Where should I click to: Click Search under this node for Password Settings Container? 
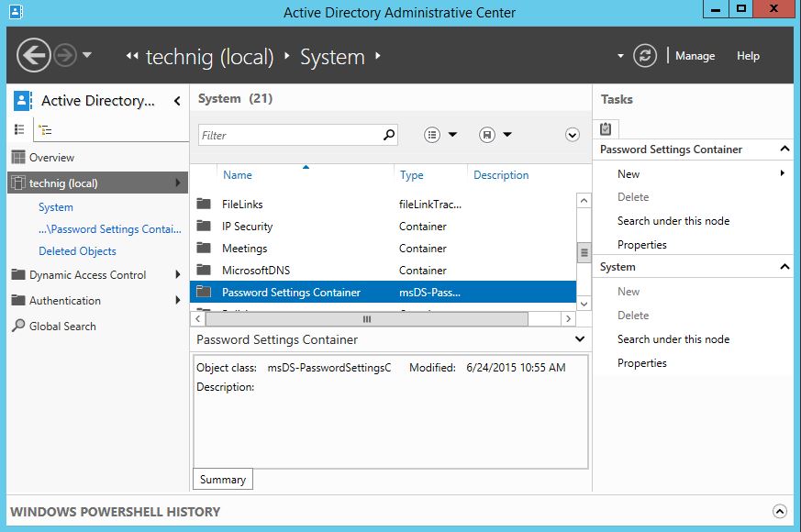(x=673, y=221)
